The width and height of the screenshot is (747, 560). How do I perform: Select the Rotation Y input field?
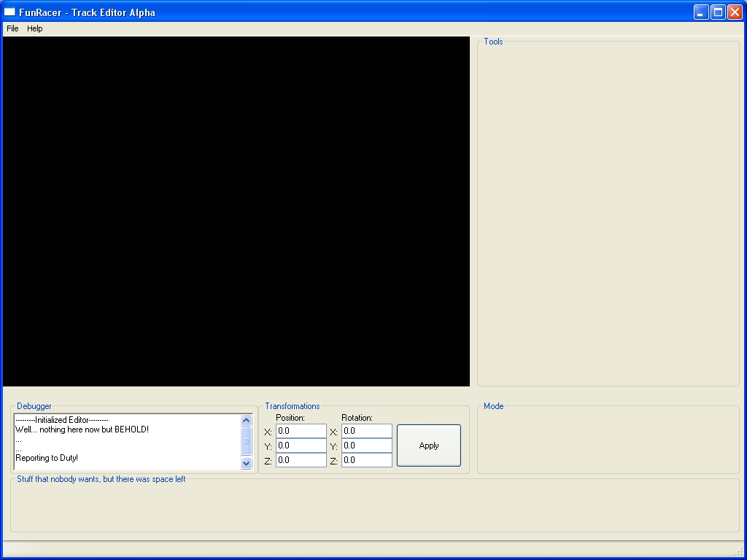(366, 446)
